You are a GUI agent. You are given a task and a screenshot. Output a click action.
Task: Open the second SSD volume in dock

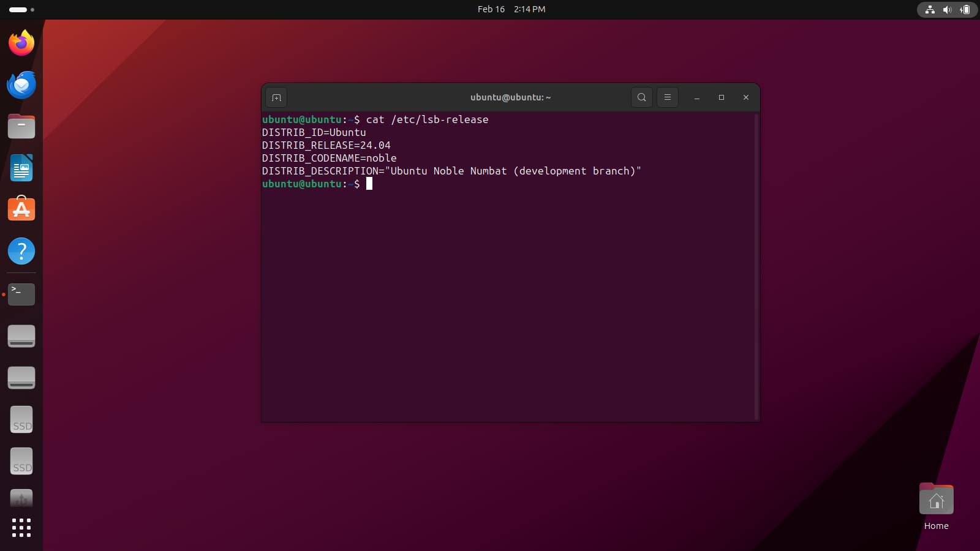tap(21, 461)
